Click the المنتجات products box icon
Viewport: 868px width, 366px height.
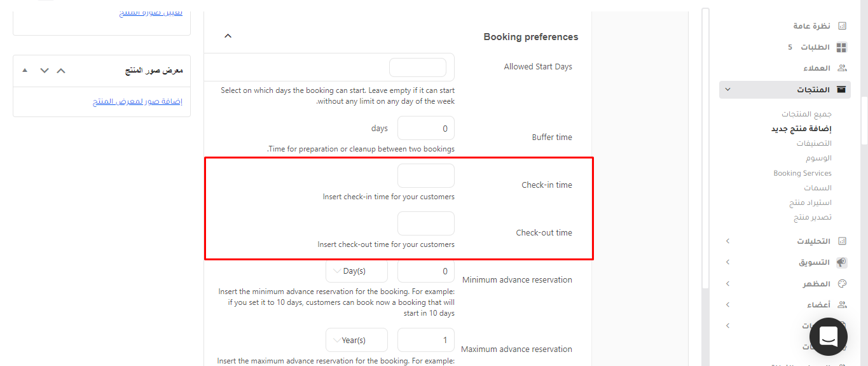click(842, 90)
